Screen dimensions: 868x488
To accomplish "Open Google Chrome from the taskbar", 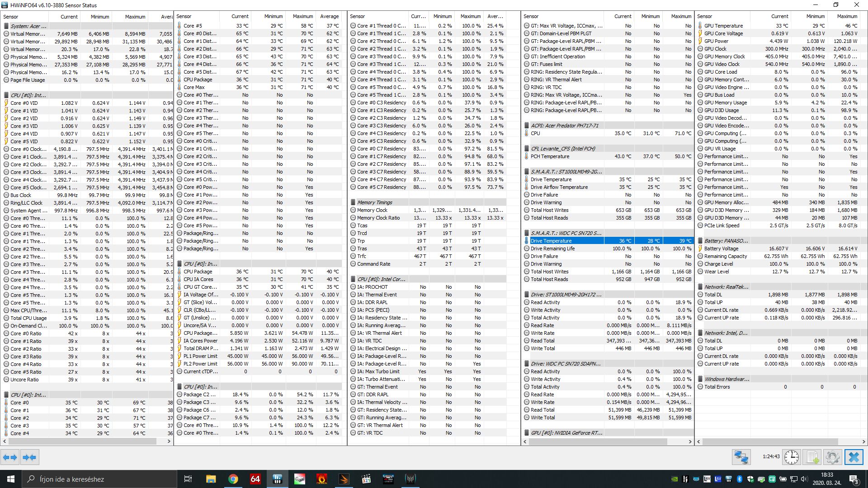I will pyautogui.click(x=233, y=479).
